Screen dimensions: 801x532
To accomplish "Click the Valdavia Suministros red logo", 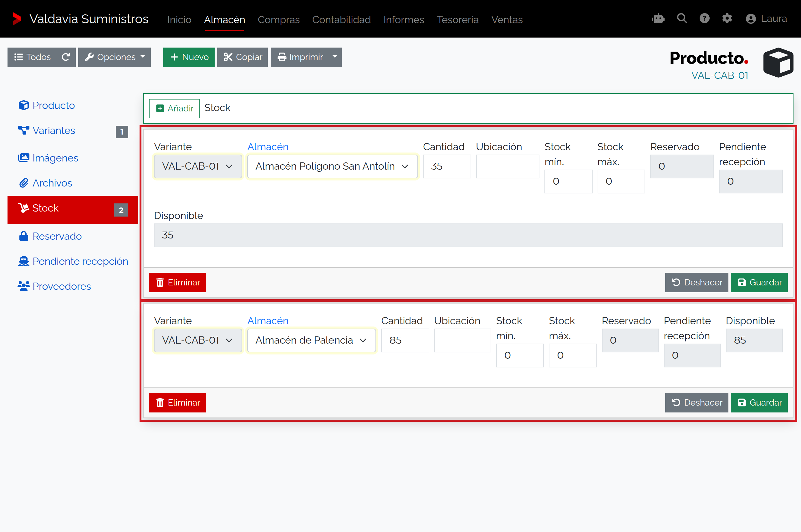I will [17, 19].
